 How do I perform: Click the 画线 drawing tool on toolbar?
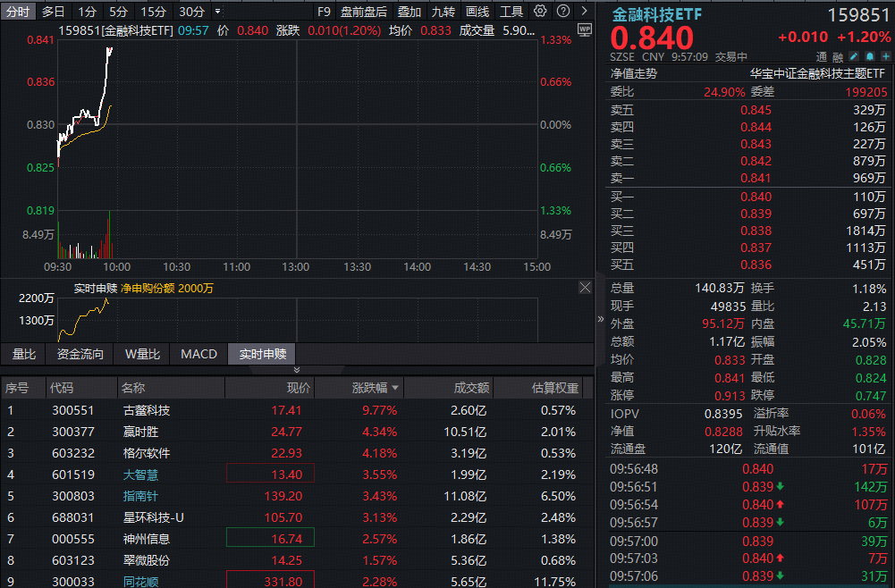(477, 12)
